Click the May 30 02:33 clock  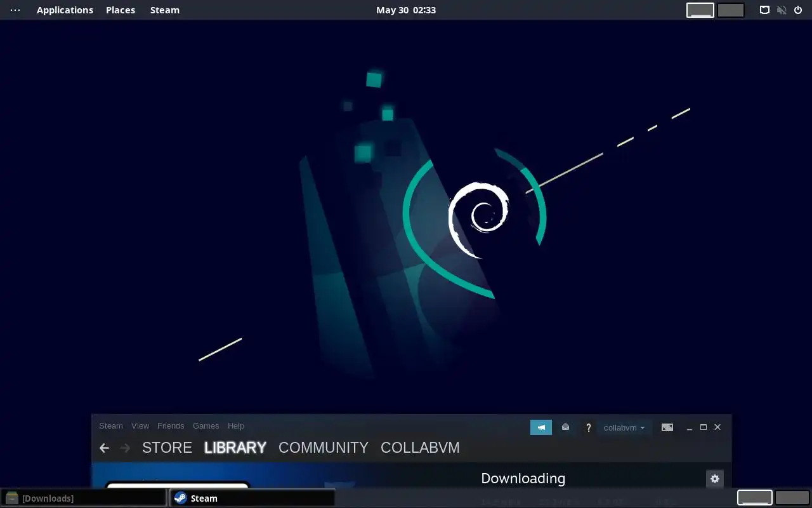click(x=406, y=10)
